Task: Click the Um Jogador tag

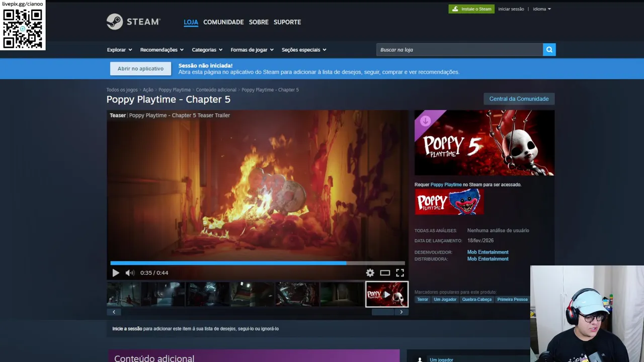Action: pos(445,300)
